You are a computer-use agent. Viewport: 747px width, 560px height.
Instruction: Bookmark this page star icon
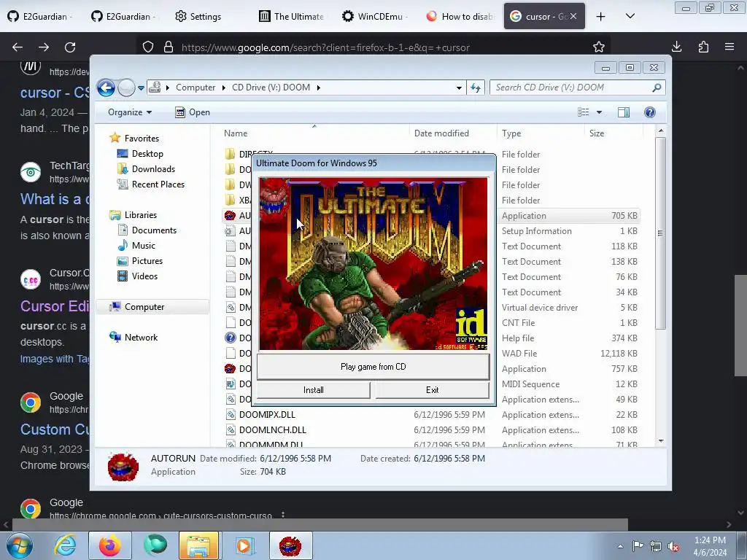pos(599,47)
